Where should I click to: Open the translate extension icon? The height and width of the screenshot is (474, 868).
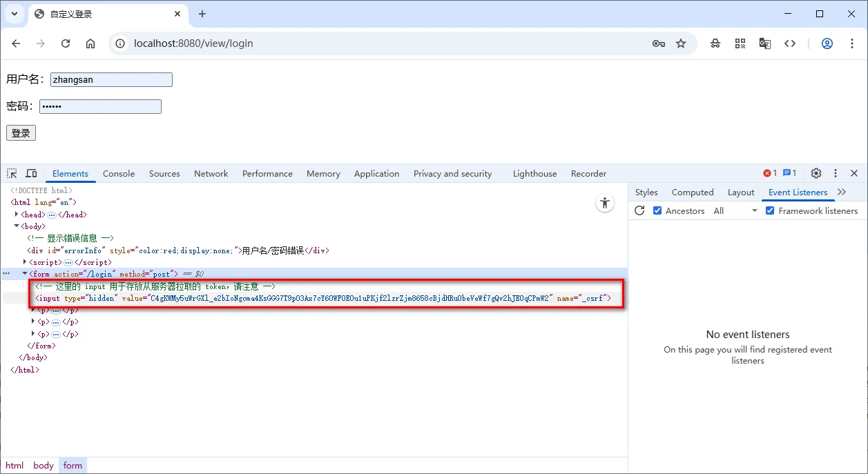point(765,43)
